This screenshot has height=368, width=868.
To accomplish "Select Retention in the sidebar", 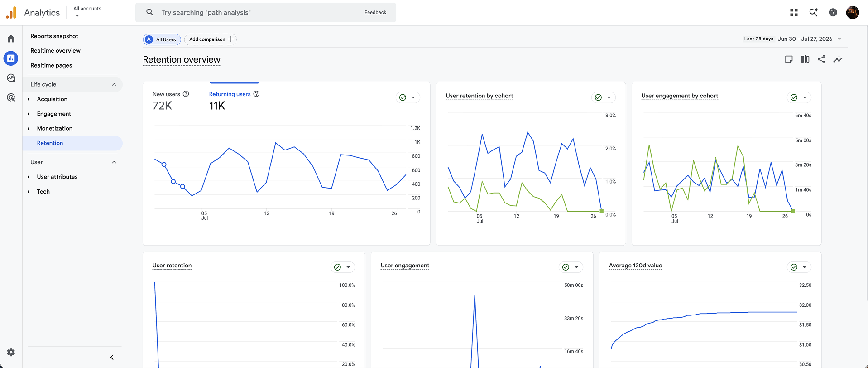I will pos(72,143).
